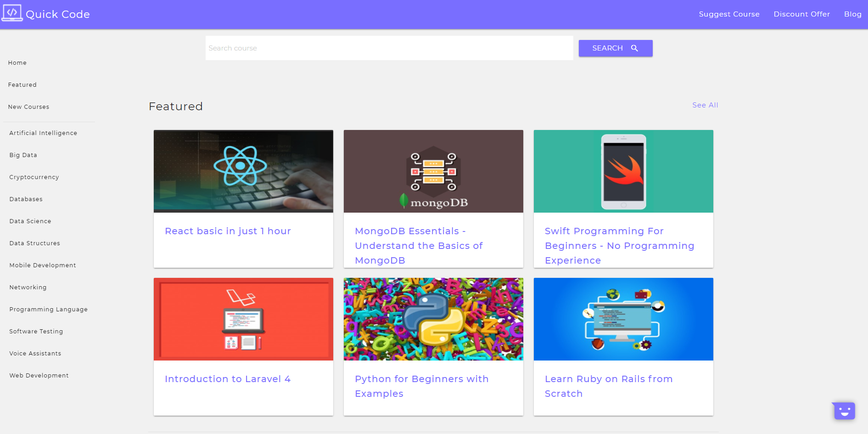Open the Programming Language category
This screenshot has width=868, height=434.
(x=49, y=310)
